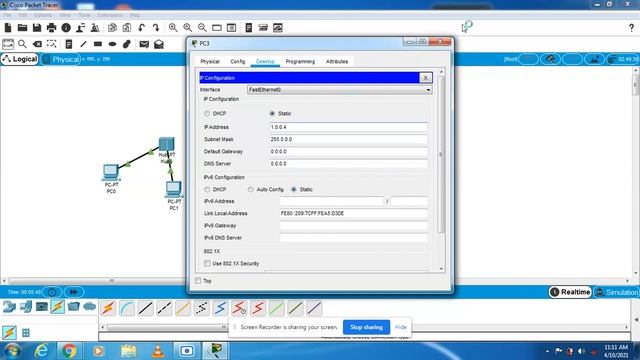Select the Connections category lightning icon

tap(58, 307)
